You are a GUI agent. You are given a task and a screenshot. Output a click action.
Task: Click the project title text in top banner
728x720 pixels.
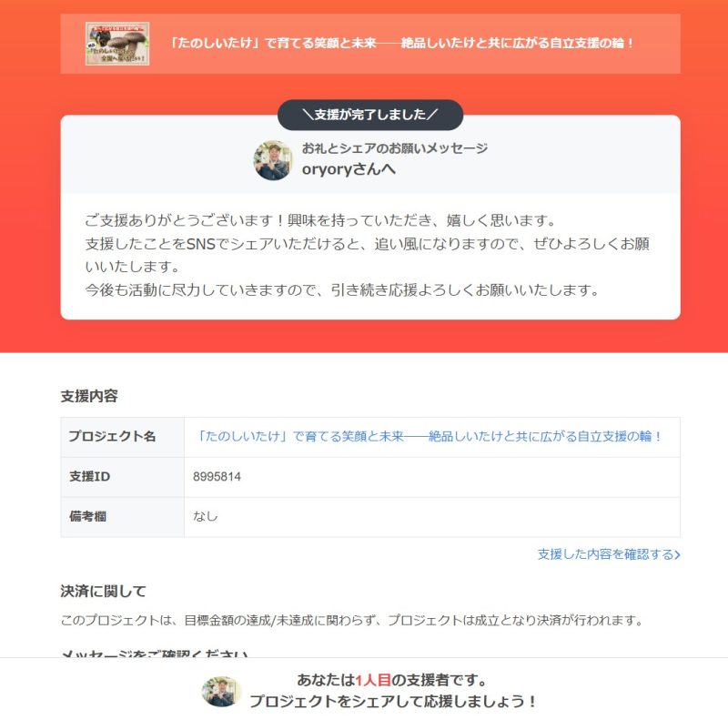tap(401, 43)
